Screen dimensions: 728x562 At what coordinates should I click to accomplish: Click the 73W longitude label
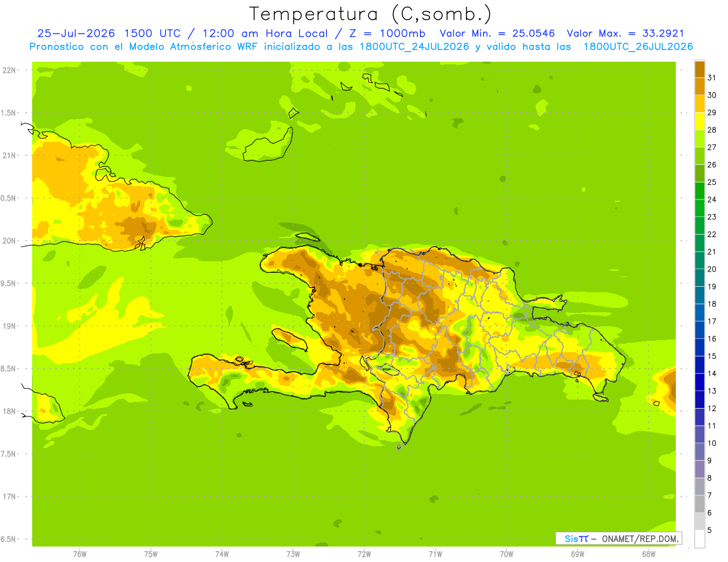click(x=293, y=554)
